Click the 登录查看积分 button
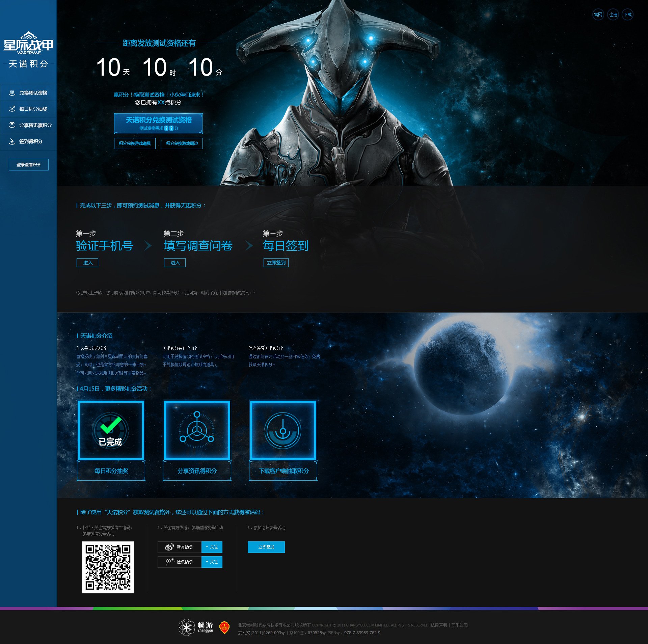The height and width of the screenshot is (644, 648). click(29, 165)
